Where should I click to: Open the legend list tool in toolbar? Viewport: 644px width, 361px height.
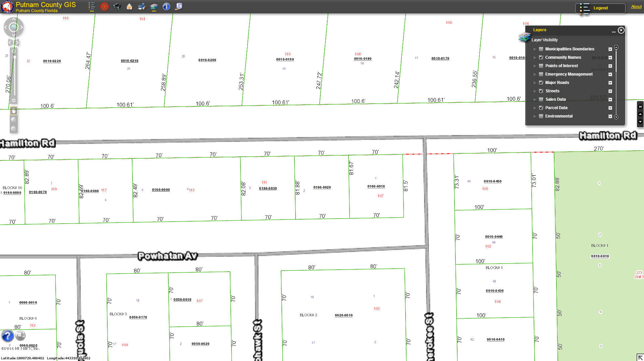[92, 6]
